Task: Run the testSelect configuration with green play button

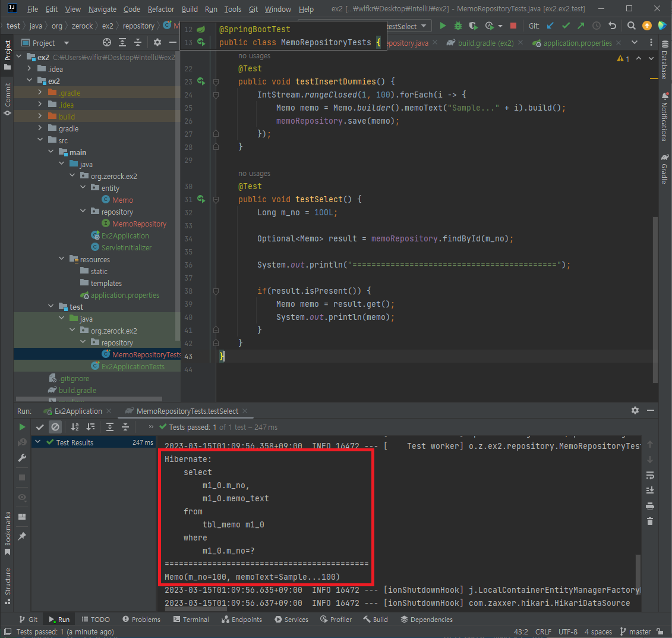Action: pos(443,26)
